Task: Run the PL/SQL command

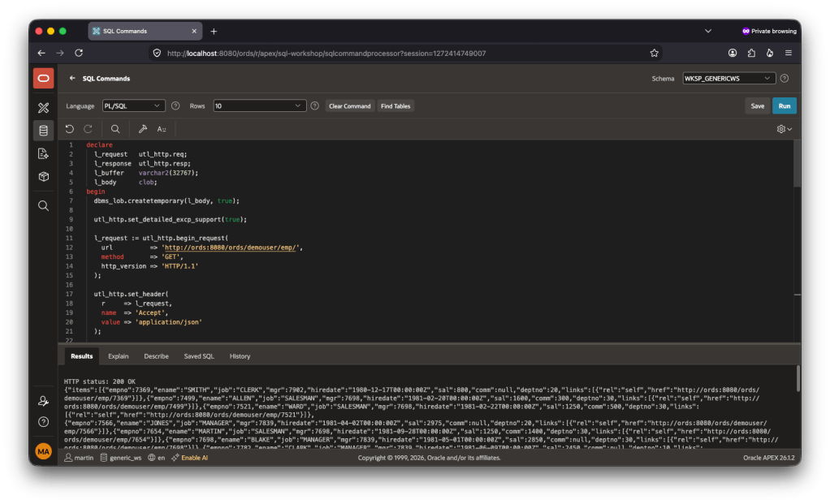Action: [x=785, y=106]
